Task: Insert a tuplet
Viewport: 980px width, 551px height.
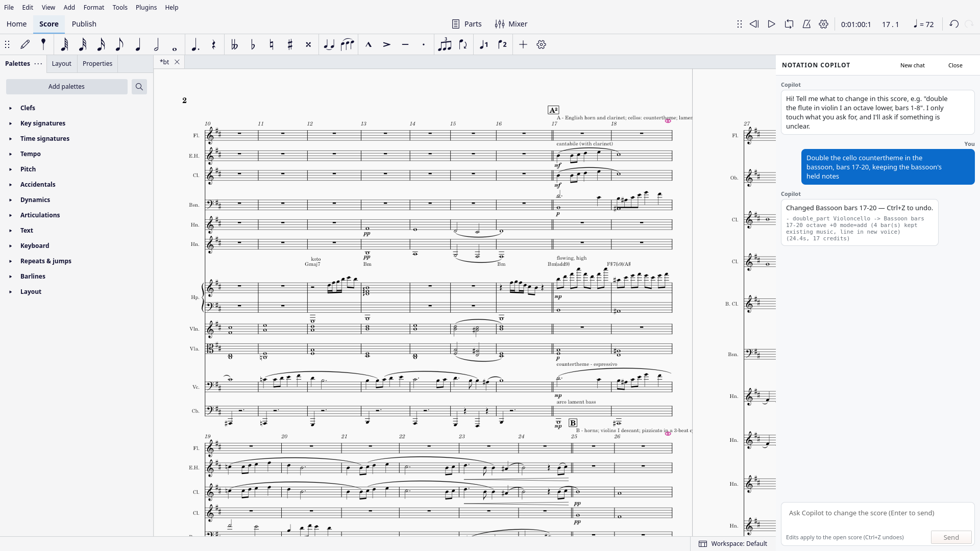Action: coord(445,45)
